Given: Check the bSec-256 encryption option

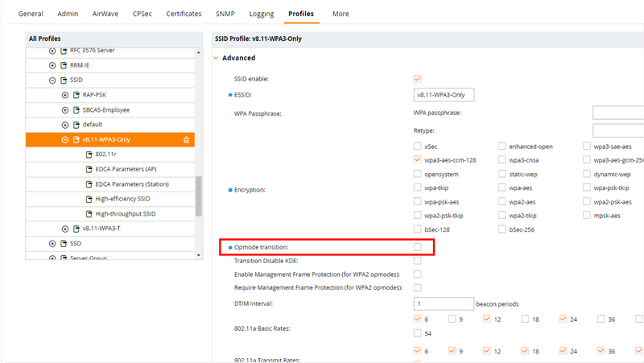Looking at the screenshot, I should [x=502, y=229].
